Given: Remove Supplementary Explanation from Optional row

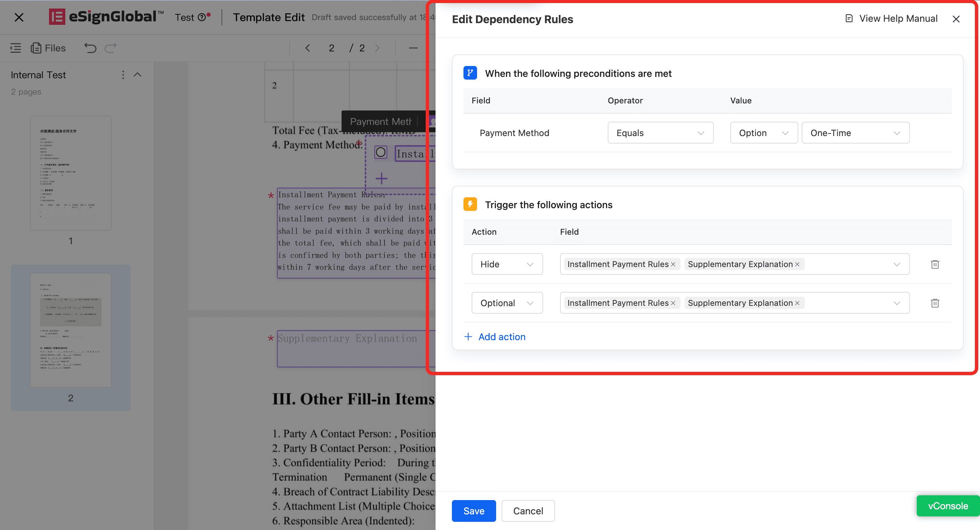Looking at the screenshot, I should [797, 303].
